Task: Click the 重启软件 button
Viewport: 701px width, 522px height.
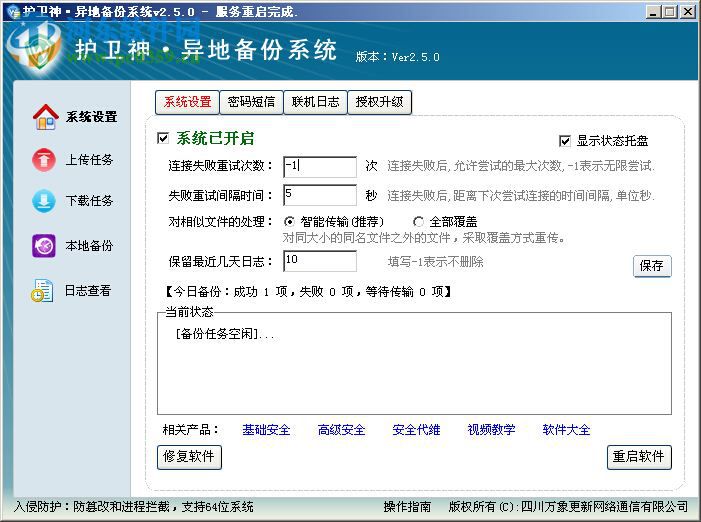Action: point(639,457)
